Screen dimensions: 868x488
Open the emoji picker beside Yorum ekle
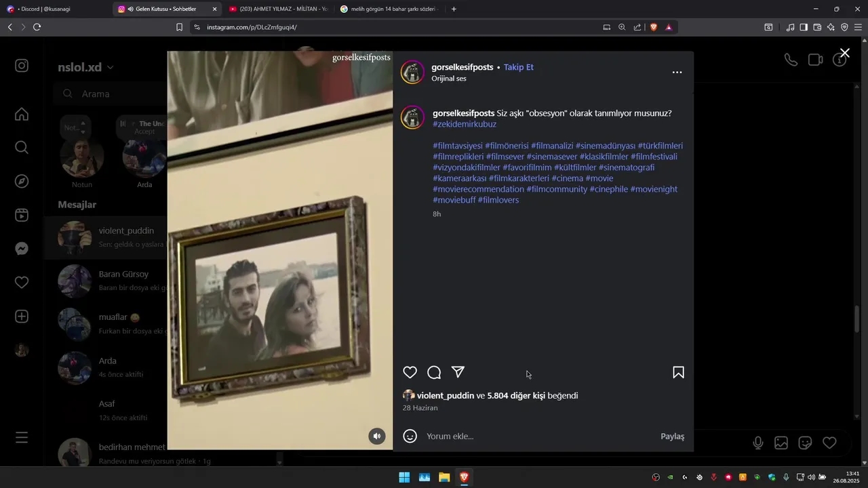pos(410,436)
